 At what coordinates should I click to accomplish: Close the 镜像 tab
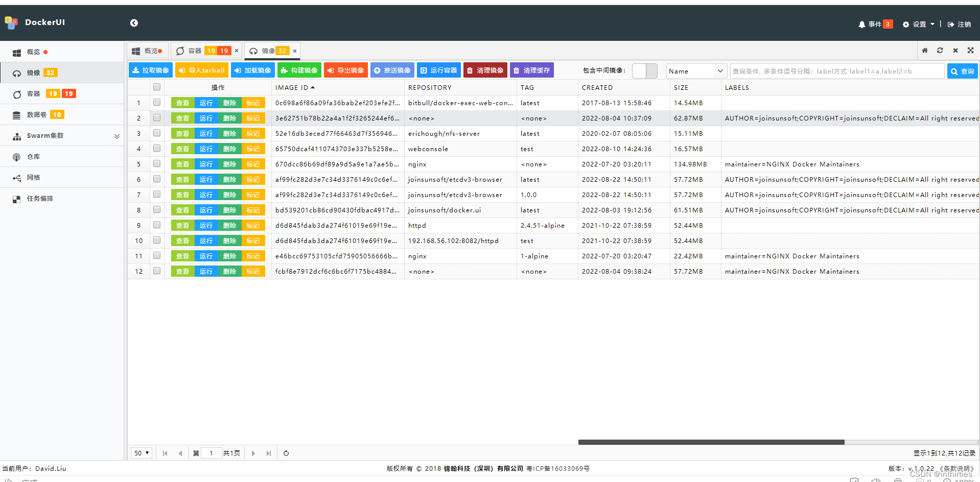tap(295, 51)
